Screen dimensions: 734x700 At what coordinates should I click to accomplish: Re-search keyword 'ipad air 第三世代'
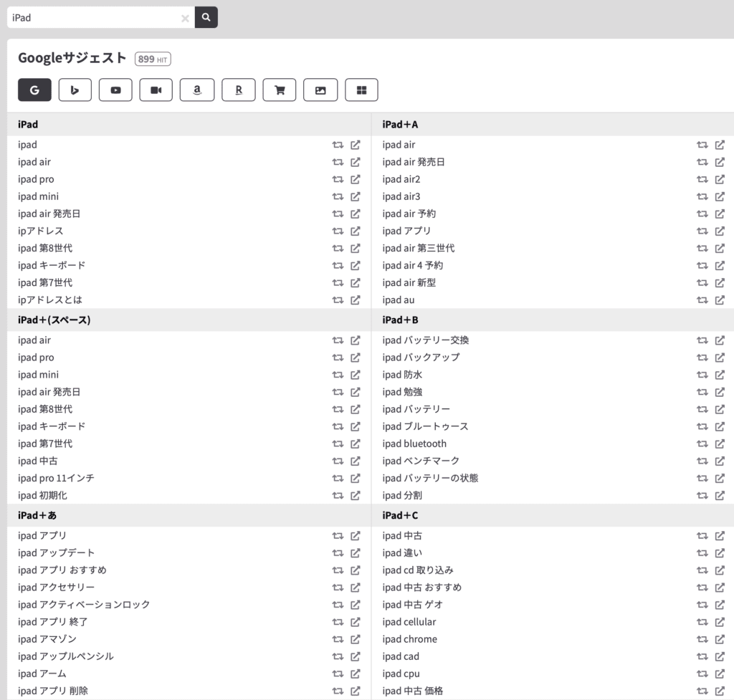(702, 249)
